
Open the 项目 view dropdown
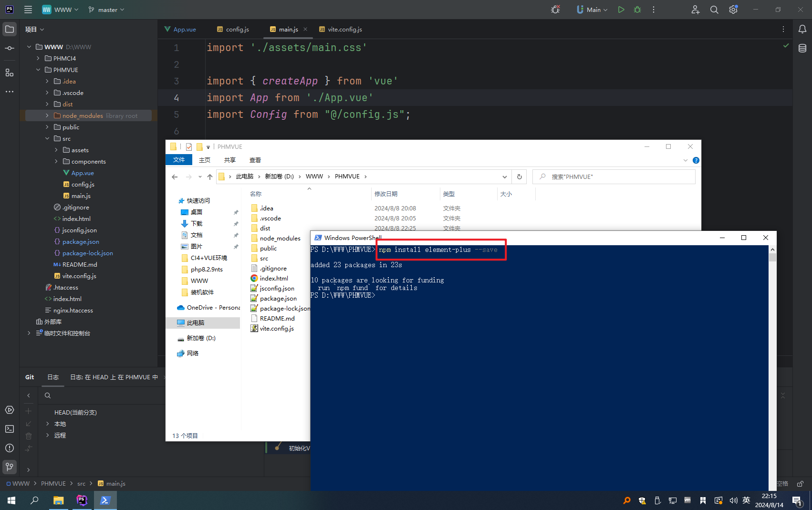click(x=35, y=29)
